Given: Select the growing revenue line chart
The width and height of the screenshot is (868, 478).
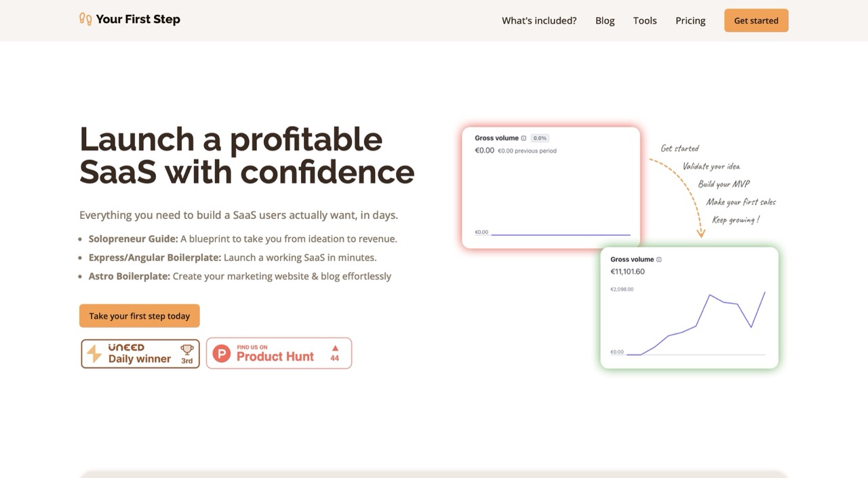Looking at the screenshot, I should click(696, 323).
